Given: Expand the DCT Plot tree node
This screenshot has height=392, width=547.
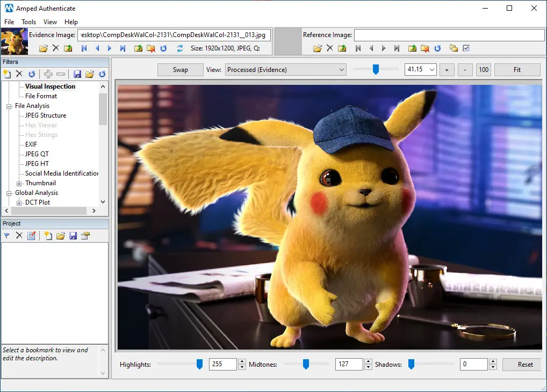Looking at the screenshot, I should pyautogui.click(x=19, y=203).
